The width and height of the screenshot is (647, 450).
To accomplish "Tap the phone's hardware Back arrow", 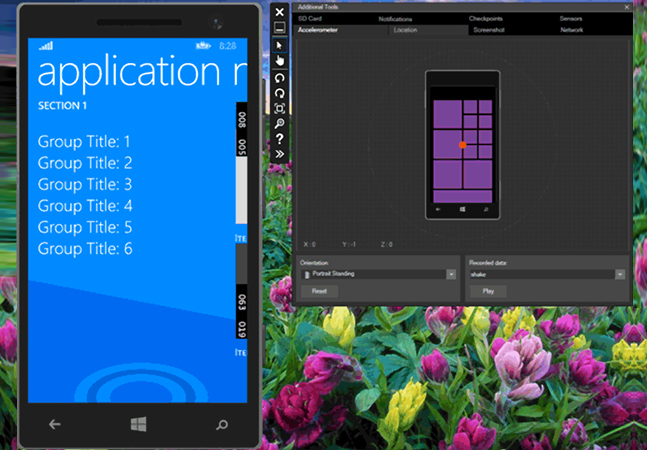I will [54, 424].
